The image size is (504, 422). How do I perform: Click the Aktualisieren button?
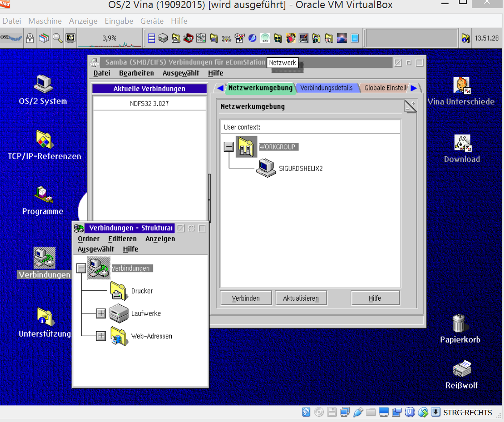pyautogui.click(x=301, y=298)
